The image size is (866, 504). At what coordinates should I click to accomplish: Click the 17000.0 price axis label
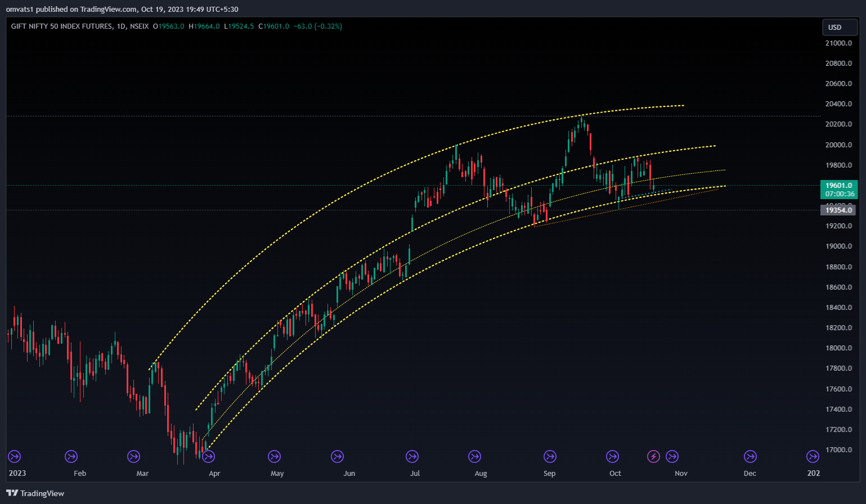click(838, 450)
